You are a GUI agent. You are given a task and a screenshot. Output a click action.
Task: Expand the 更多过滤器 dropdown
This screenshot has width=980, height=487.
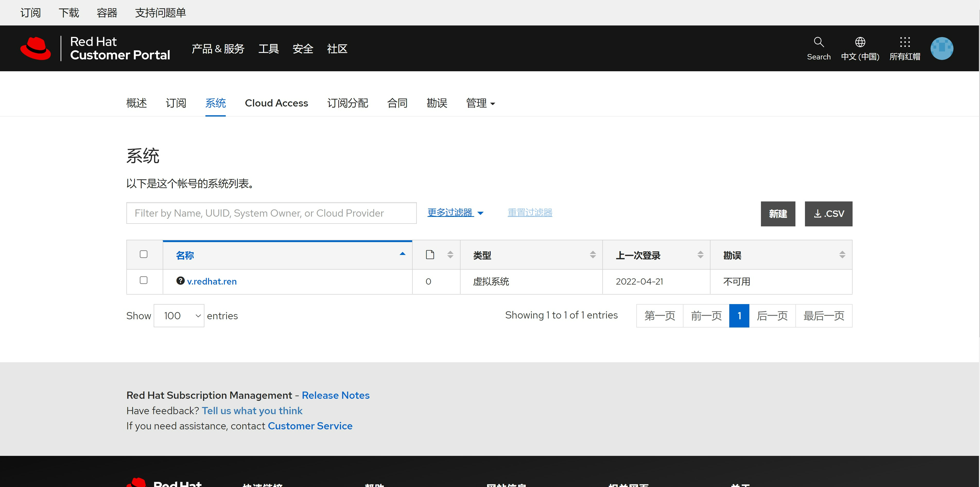pyautogui.click(x=455, y=212)
